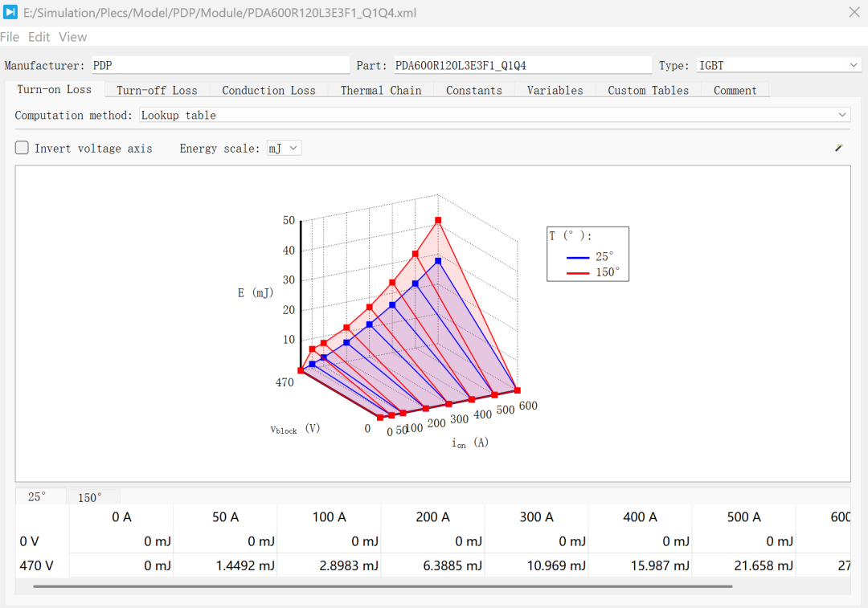
Task: Expand the Computation method Lookup table dropdown
Action: (494, 115)
